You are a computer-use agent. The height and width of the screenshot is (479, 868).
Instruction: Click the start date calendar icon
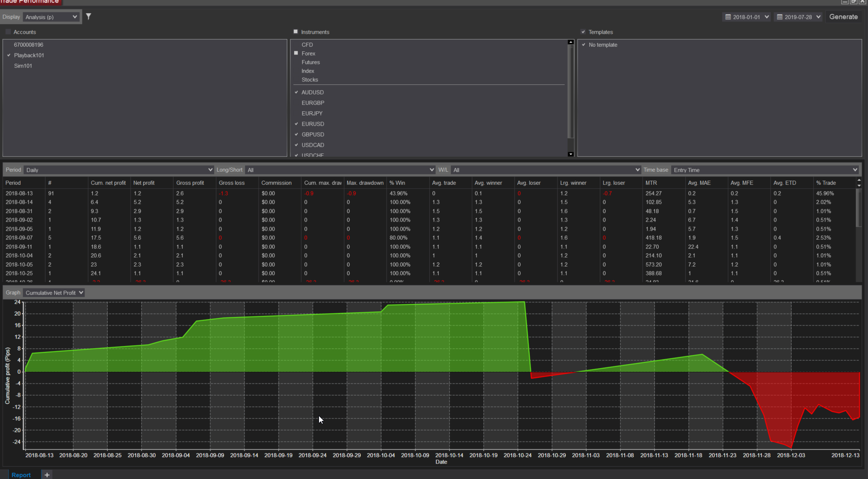728,17
